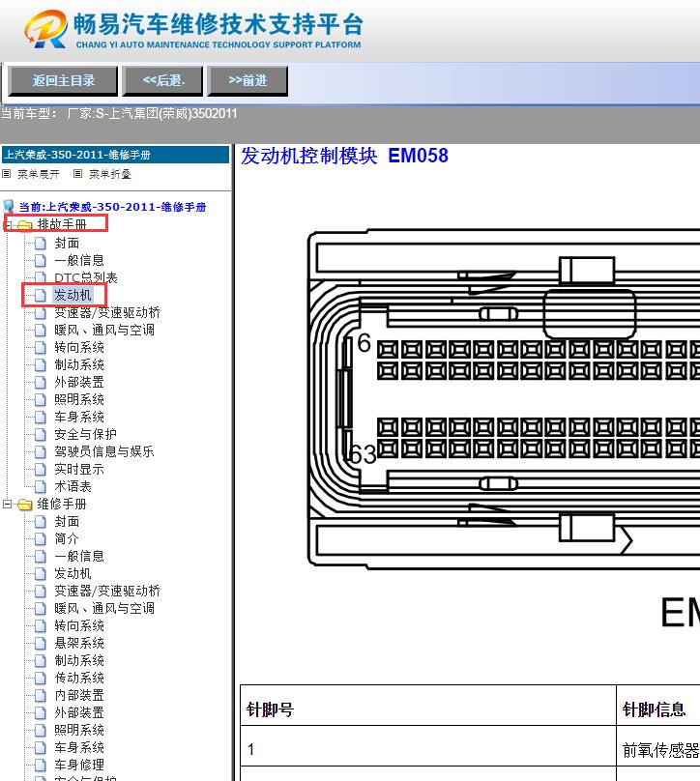
Task: Open 外部装置 under 维修手册
Action: pyautogui.click(x=79, y=712)
